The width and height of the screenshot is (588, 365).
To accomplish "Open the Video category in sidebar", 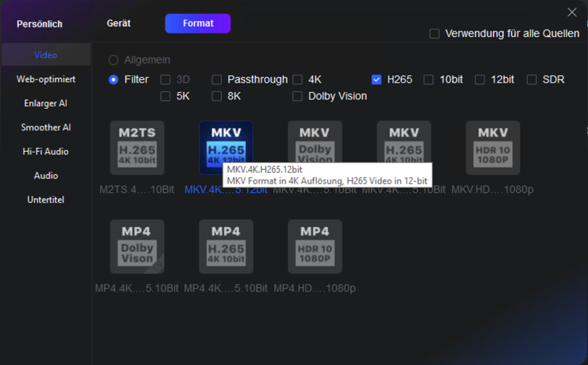I will [46, 54].
